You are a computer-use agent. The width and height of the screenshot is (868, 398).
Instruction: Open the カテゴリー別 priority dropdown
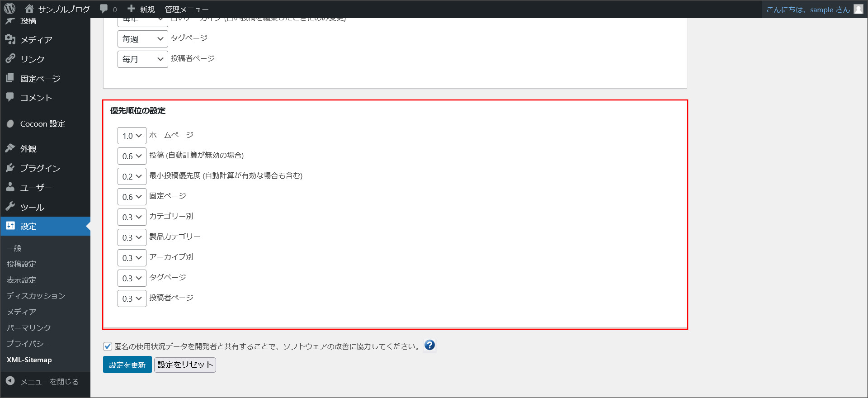click(132, 217)
